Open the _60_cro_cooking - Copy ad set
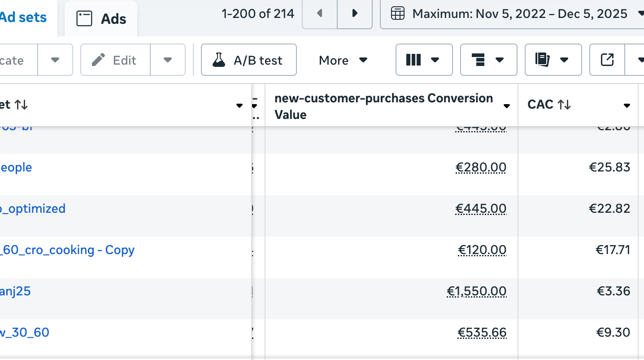This screenshot has height=360, width=644. [x=67, y=250]
